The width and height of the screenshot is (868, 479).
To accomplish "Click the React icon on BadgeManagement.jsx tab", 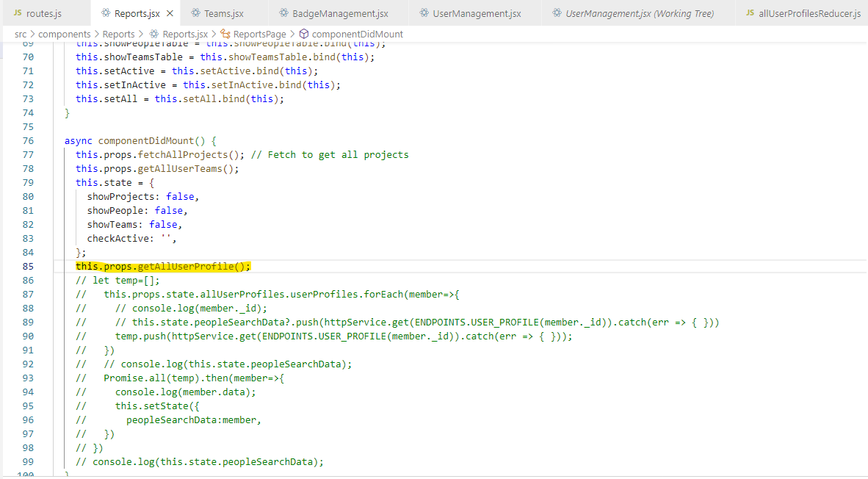I will tap(283, 12).
